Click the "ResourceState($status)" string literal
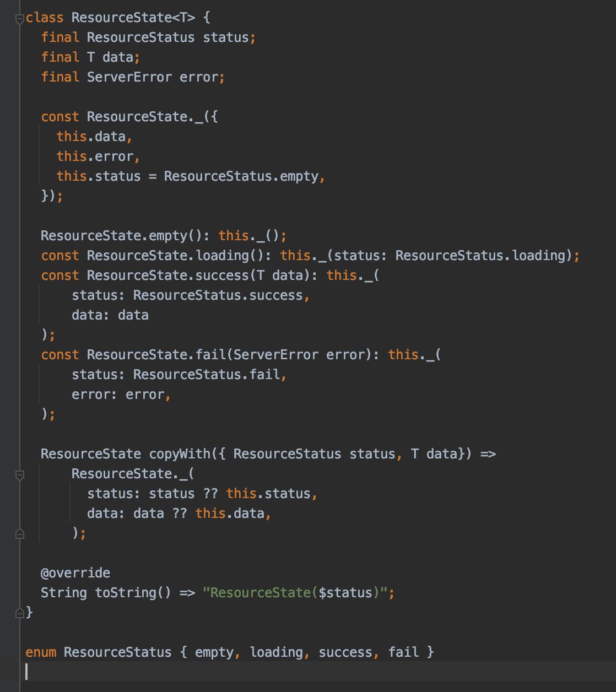Image resolution: width=616 pixels, height=692 pixels. pos(295,593)
